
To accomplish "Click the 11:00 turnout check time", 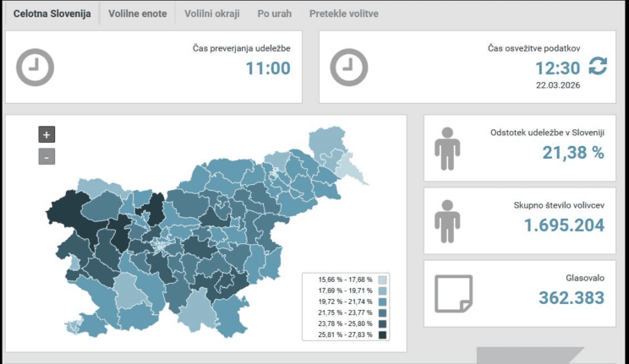I will 268,68.
